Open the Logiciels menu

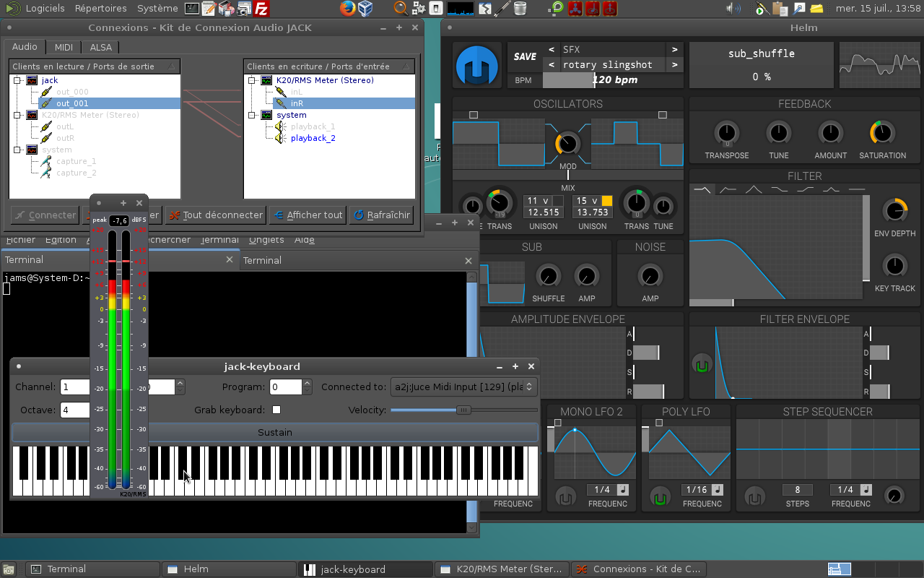[45, 9]
